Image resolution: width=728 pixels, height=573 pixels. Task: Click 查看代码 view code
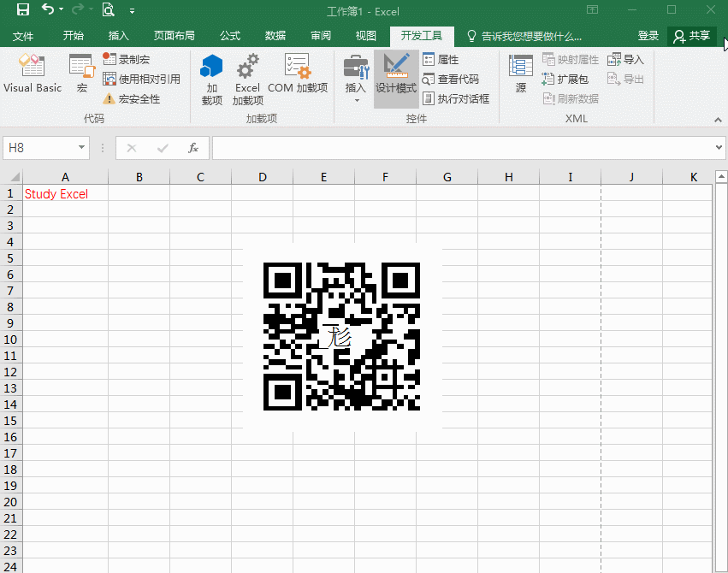click(x=451, y=80)
